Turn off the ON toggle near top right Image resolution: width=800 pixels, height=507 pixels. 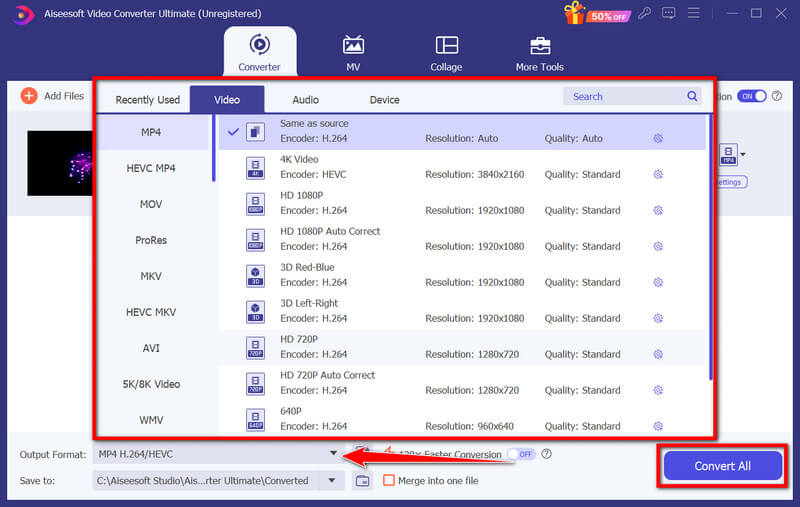751,96
